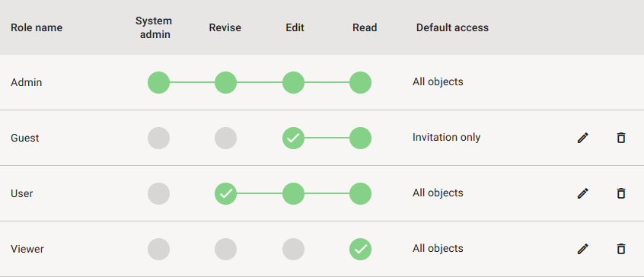Enable Revise permission for Guest role
644x277 pixels.
[225, 138]
